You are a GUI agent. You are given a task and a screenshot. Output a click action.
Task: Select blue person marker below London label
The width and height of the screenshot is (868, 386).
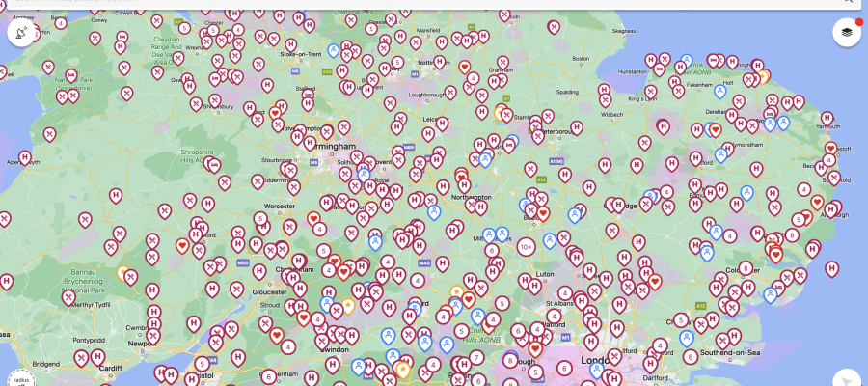pos(597,370)
